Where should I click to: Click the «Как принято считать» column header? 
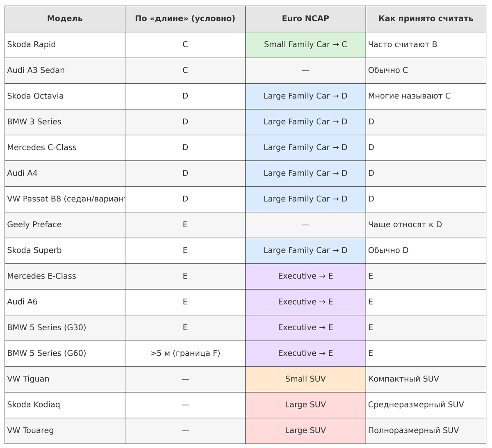[x=426, y=18]
